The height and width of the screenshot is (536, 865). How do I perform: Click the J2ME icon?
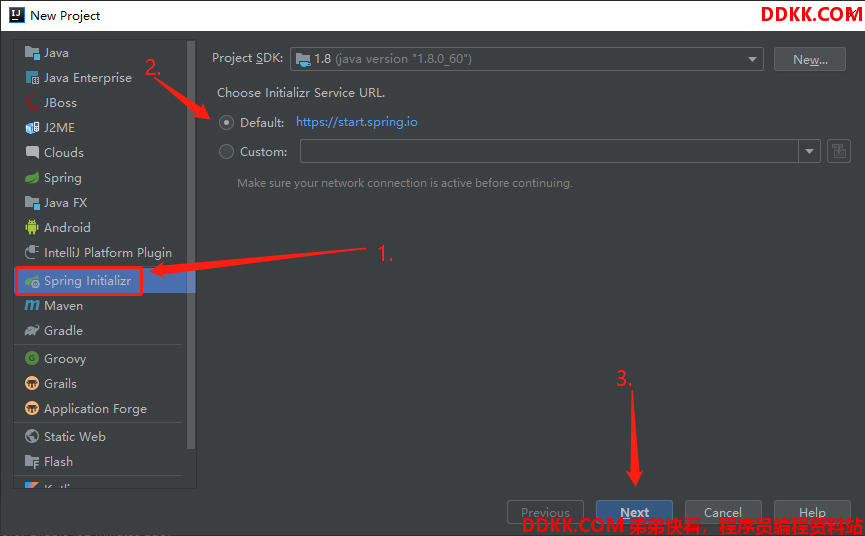[x=32, y=128]
